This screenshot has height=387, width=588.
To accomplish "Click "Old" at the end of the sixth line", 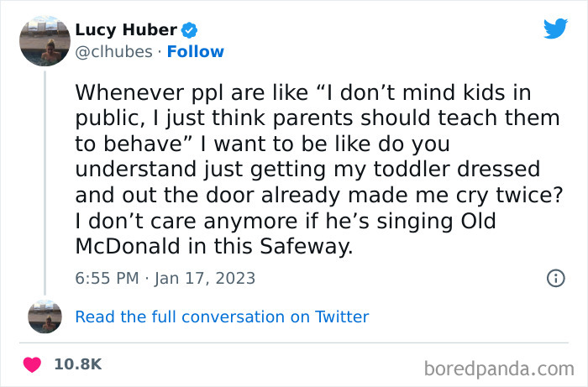I will (500, 222).
